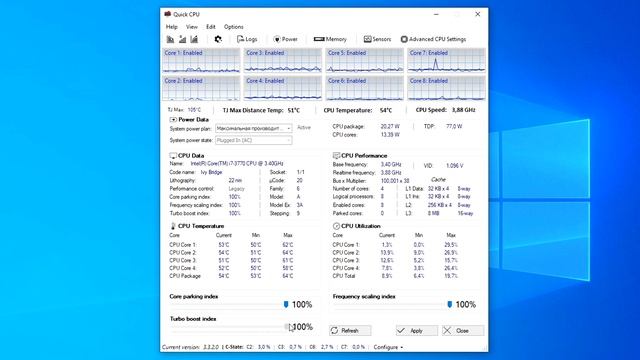
Task: Open the Sensors toolbar item
Action: (x=378, y=39)
